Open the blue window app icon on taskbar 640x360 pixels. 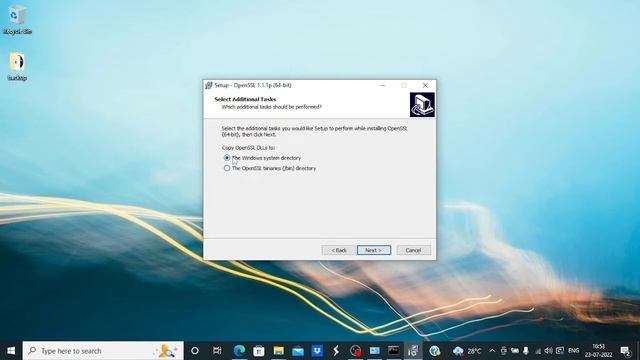[x=375, y=351]
